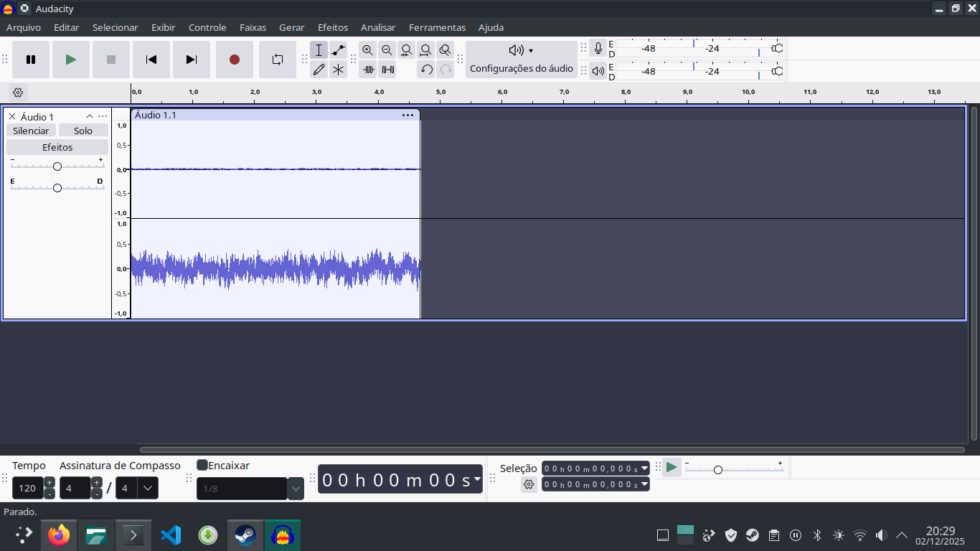Click the Zoom In magnifier icon
This screenshot has width=980, height=551.
367,50
